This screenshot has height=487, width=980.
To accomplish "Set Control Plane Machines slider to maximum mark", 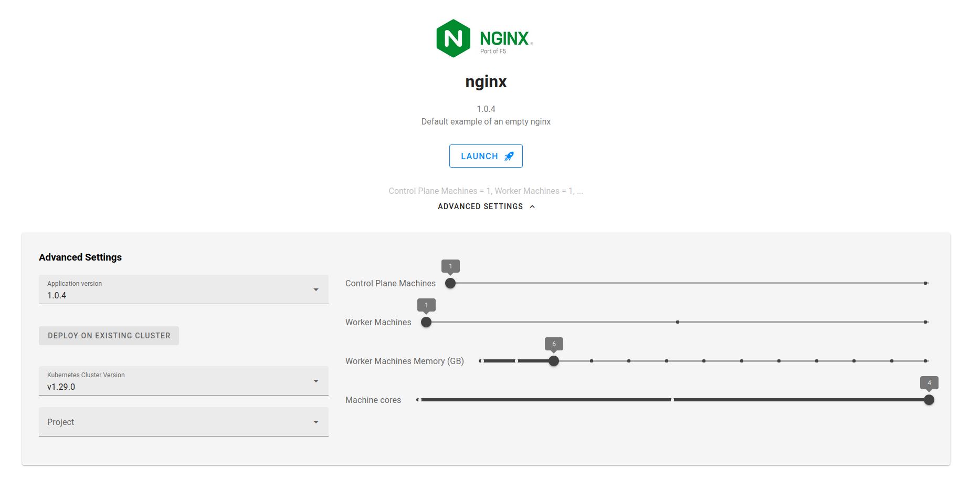I will click(x=925, y=283).
